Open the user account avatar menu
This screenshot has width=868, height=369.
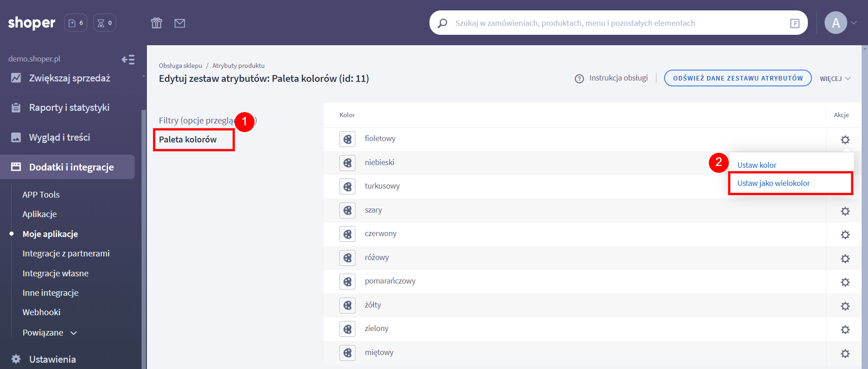[x=835, y=23]
